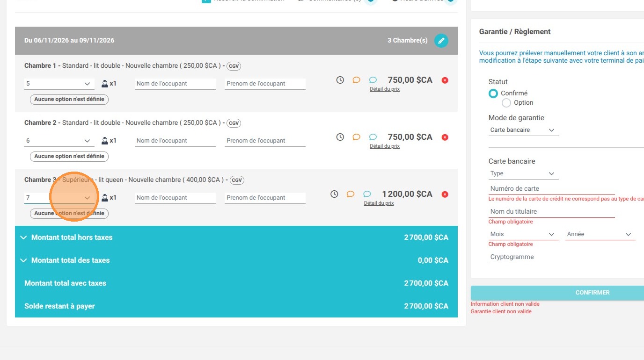Focus Prenom de l'occupant field in Chambre 2

(265, 141)
